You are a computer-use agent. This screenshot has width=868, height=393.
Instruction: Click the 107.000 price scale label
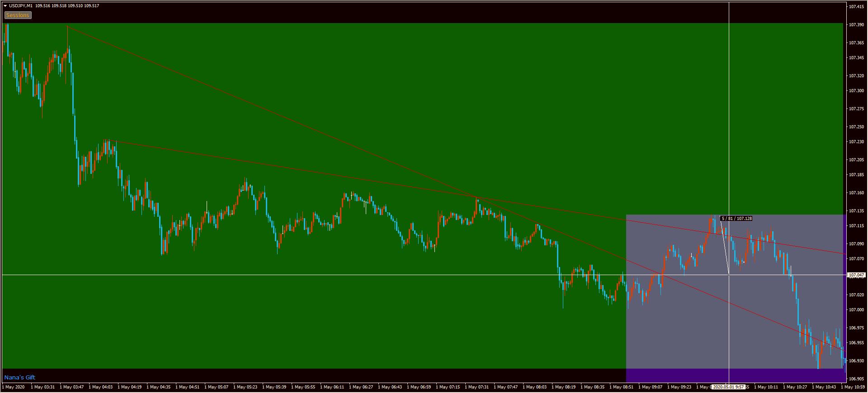click(856, 310)
